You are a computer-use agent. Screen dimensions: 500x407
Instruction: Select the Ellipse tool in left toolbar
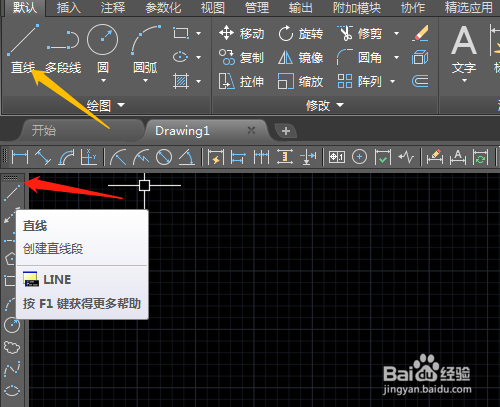pyautogui.click(x=12, y=390)
